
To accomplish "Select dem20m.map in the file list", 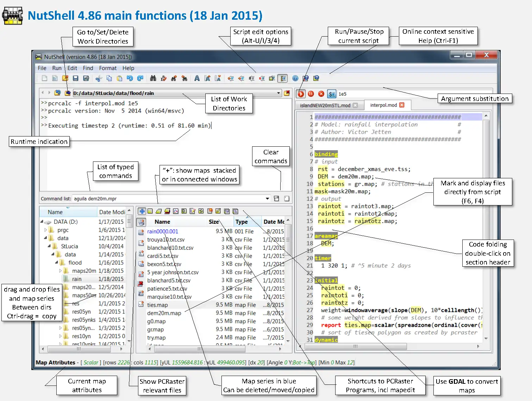I will (164, 313).
